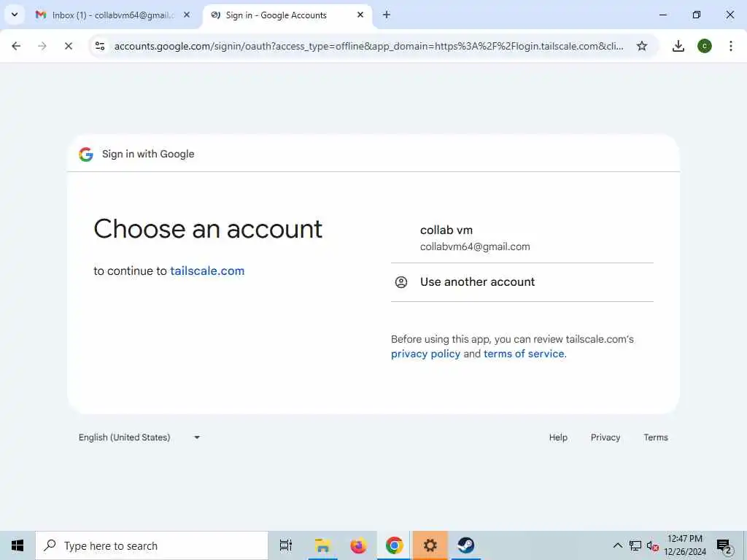The width and height of the screenshot is (747, 560).
Task: View site information icon in address bar
Action: [100, 46]
